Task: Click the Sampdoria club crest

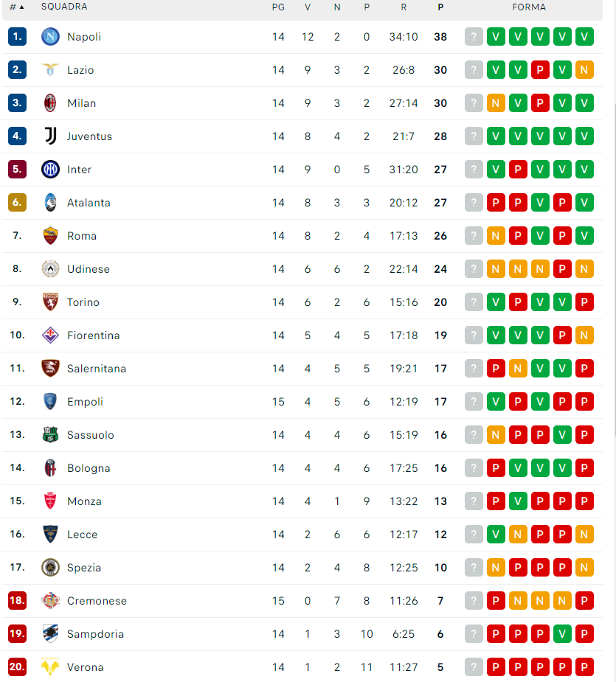Action: click(50, 634)
